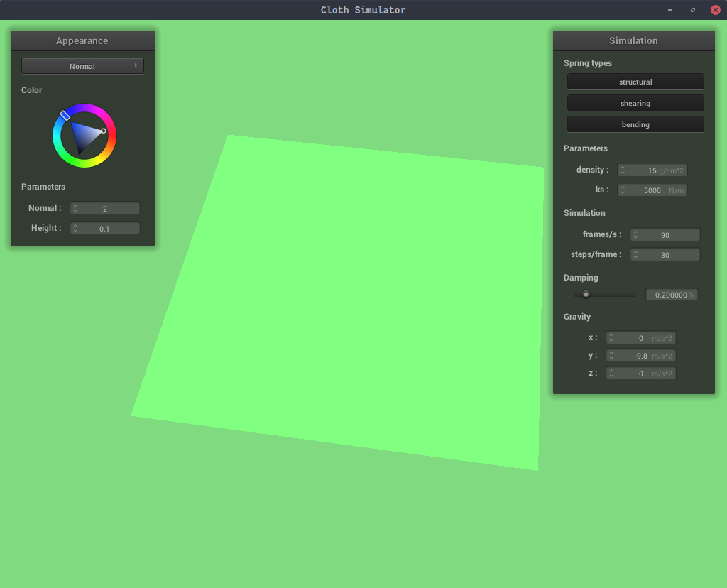Screen dimensions: 727x588
Task: Click the density spinner arrows
Action: click(x=623, y=170)
